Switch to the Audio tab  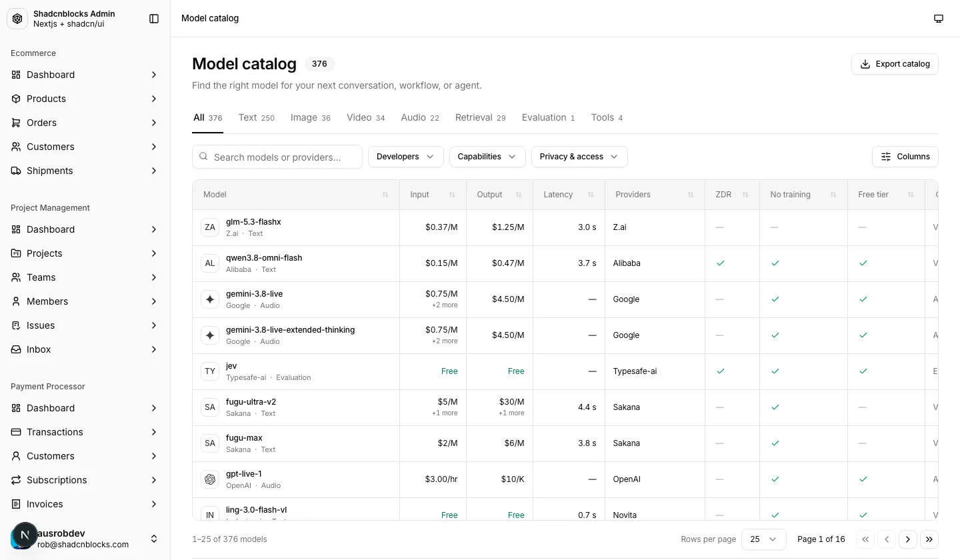tap(420, 118)
